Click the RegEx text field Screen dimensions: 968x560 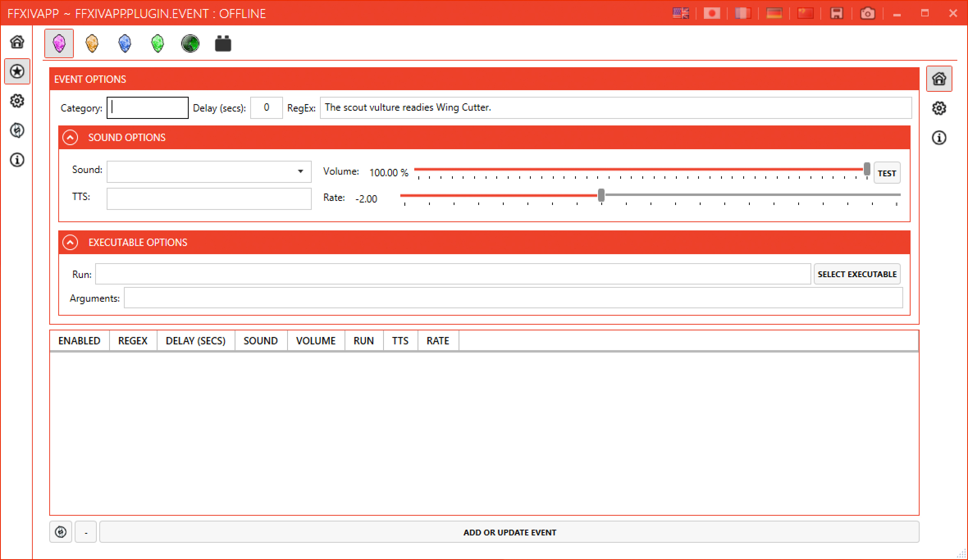tap(616, 108)
